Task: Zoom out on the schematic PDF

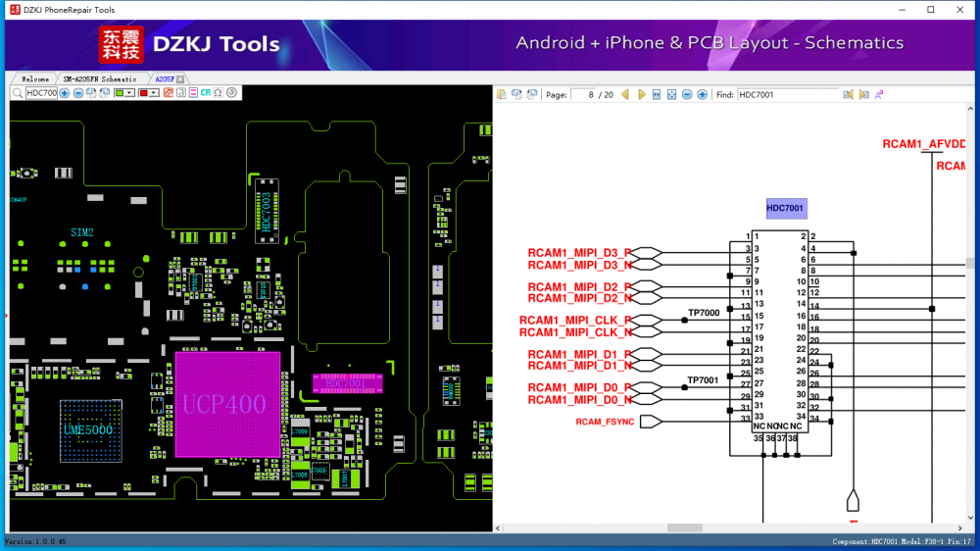Action: [687, 95]
